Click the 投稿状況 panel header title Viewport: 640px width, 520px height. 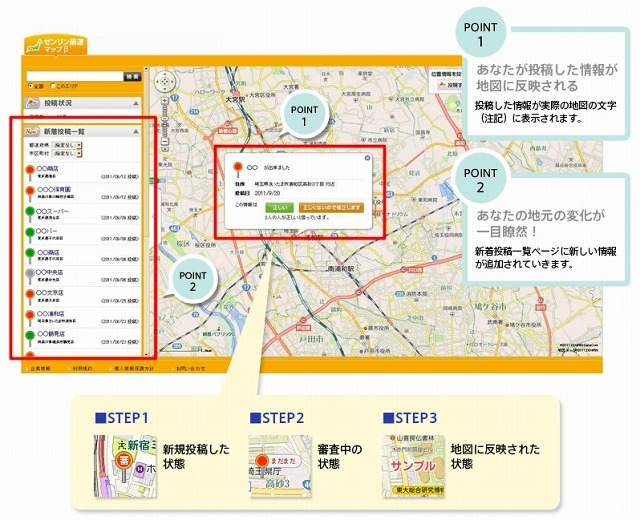(58, 103)
